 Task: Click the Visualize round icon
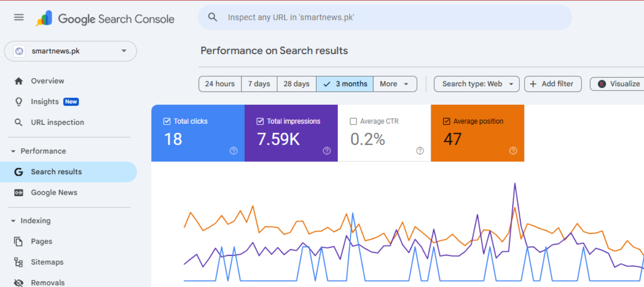click(x=602, y=84)
